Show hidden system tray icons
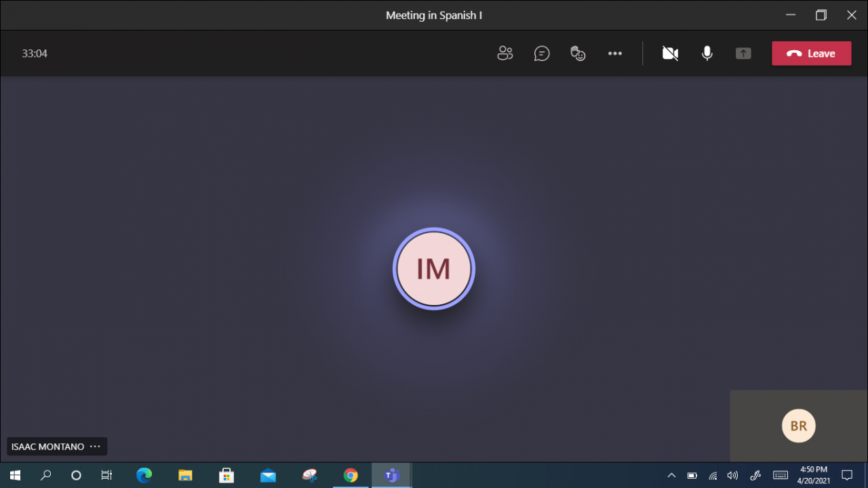The height and width of the screenshot is (488, 868). (x=671, y=475)
